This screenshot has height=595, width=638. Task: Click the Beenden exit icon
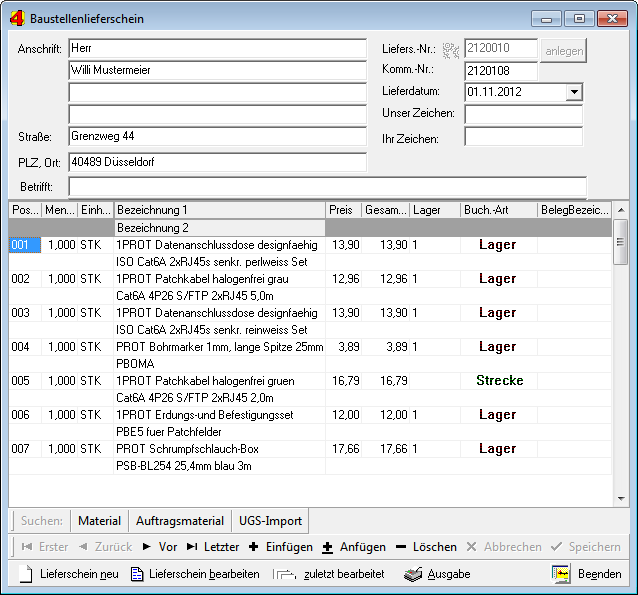click(x=561, y=574)
